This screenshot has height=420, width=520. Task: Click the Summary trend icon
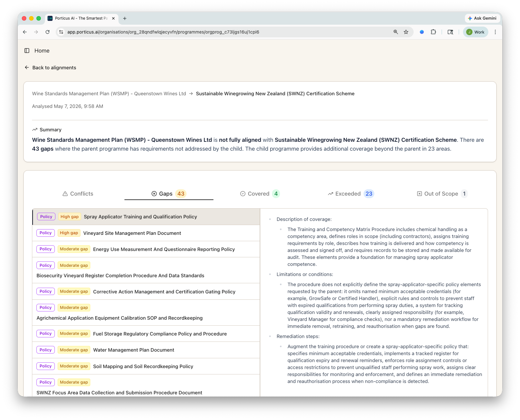[35, 130]
